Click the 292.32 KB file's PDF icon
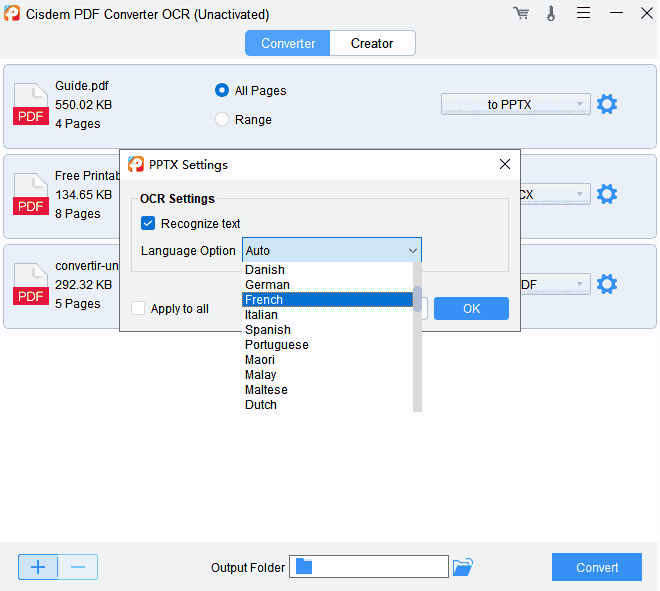Screen dimensions: 660x591 click(31, 284)
